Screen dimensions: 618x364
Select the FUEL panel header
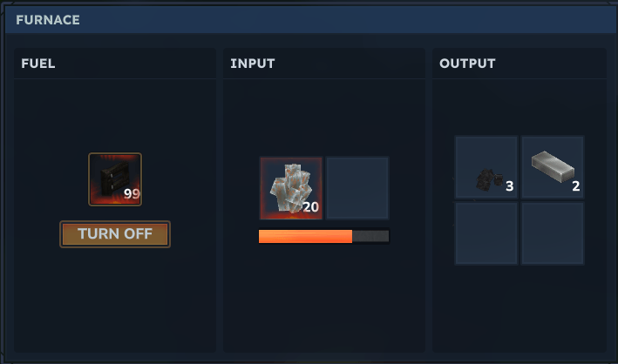(x=38, y=64)
